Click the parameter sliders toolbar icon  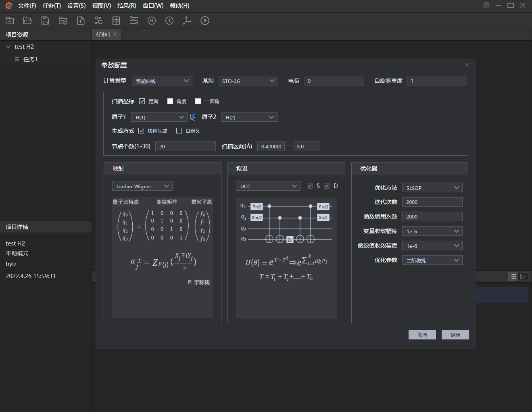134,21
